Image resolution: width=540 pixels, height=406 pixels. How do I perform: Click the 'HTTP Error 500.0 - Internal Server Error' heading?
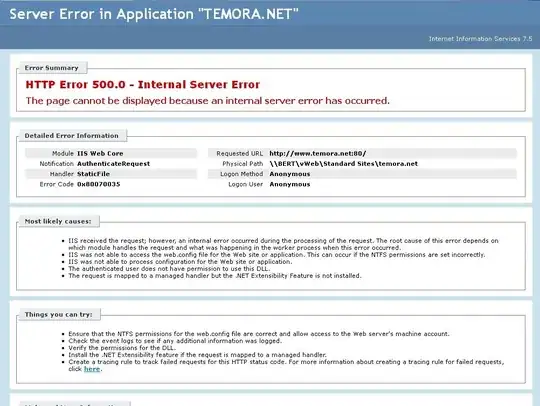[x=143, y=85]
